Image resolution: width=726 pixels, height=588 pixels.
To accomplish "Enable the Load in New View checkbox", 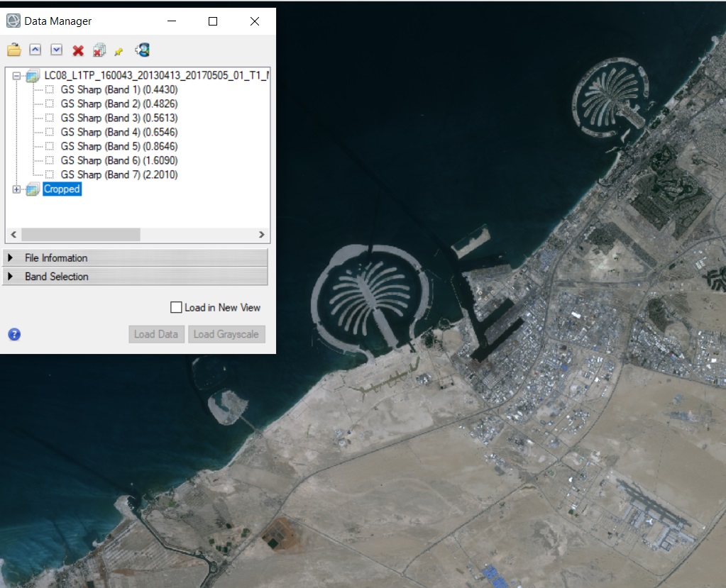I will (x=177, y=308).
